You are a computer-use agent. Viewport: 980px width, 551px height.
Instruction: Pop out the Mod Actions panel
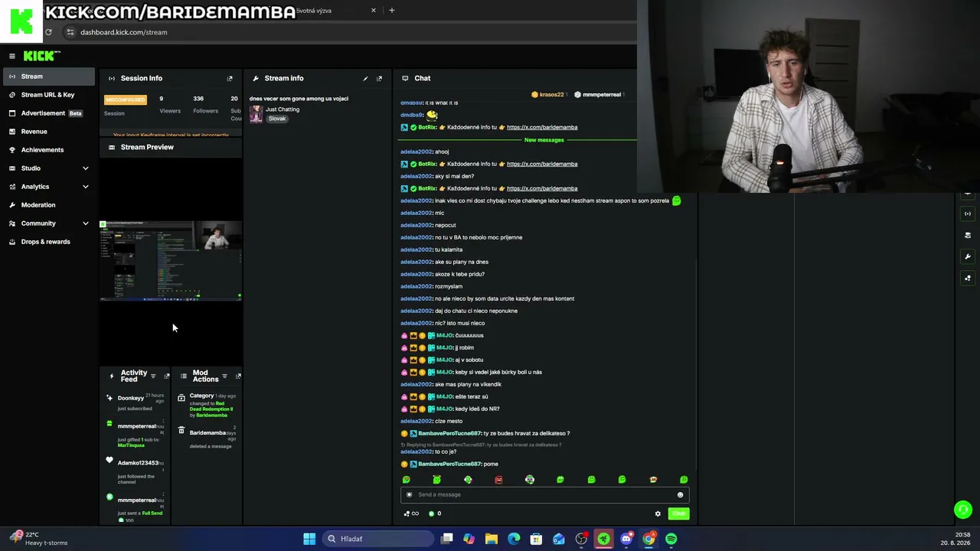click(x=238, y=376)
